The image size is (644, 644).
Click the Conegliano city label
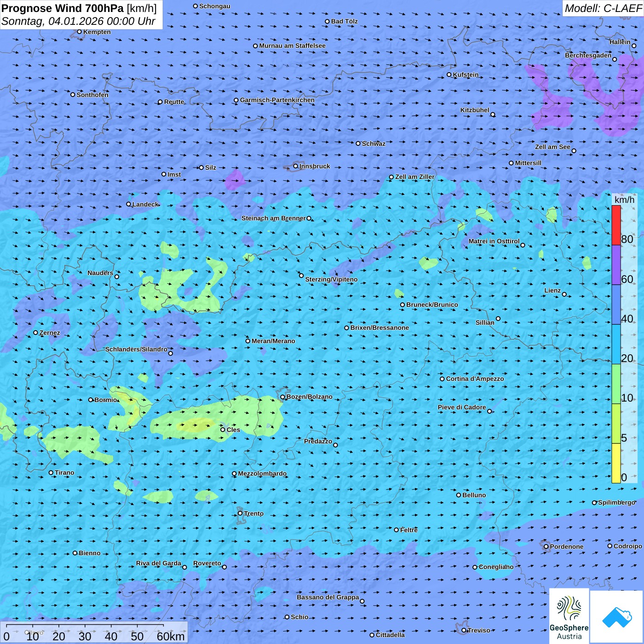496,567
